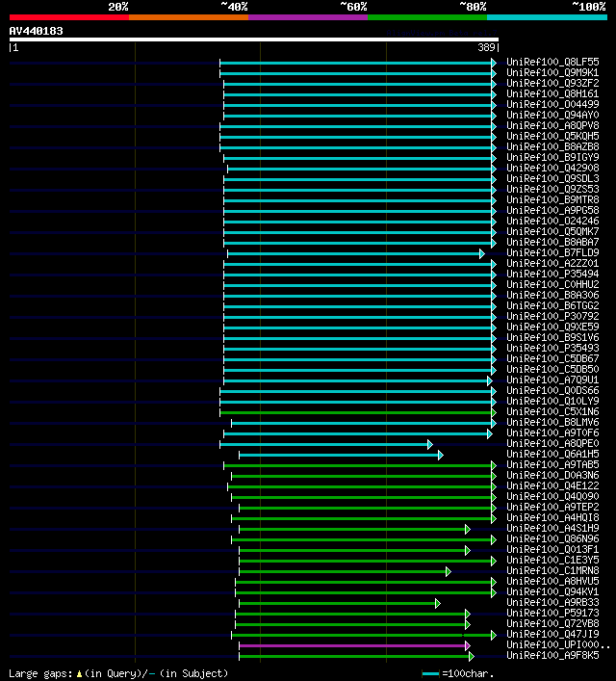Select the query name AV440183
Viewport: 616px width, 681px height.
click(x=36, y=31)
